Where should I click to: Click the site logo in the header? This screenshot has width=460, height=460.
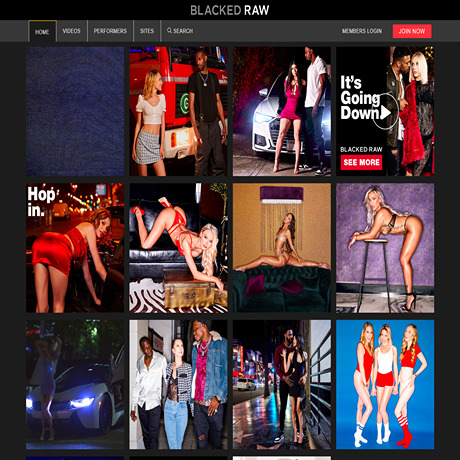[x=230, y=10]
